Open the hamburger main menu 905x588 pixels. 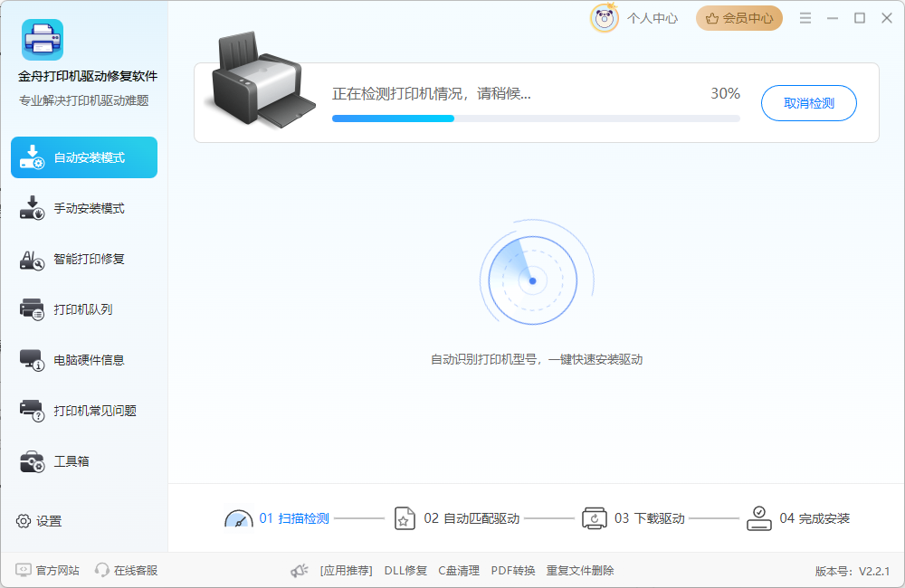coord(805,18)
